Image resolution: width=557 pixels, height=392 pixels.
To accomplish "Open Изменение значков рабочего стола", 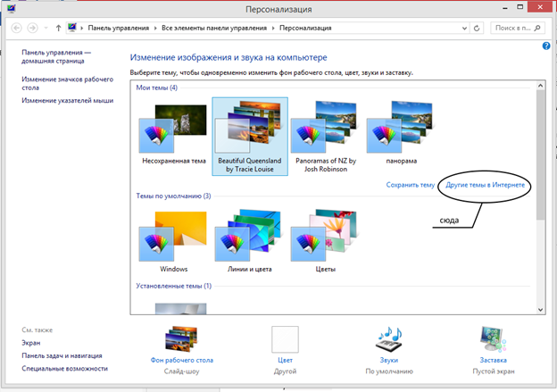I will (68, 83).
